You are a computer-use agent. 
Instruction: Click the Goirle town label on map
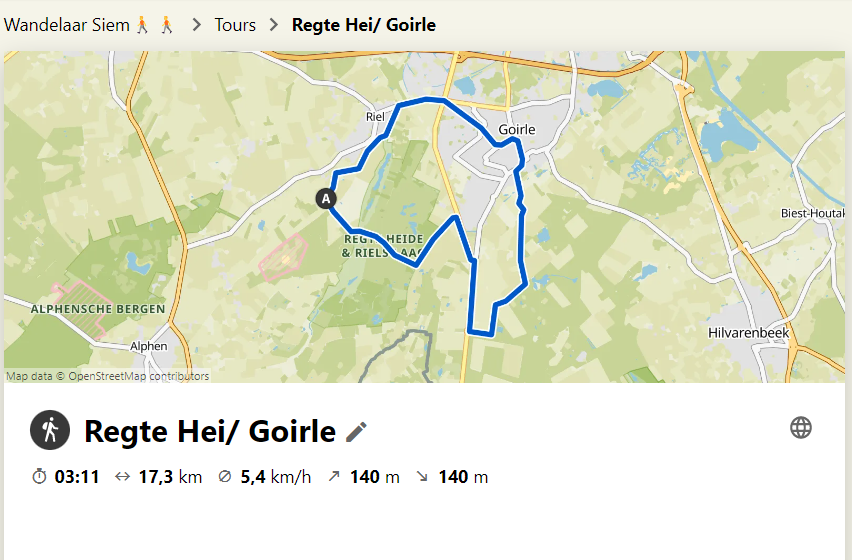516,130
